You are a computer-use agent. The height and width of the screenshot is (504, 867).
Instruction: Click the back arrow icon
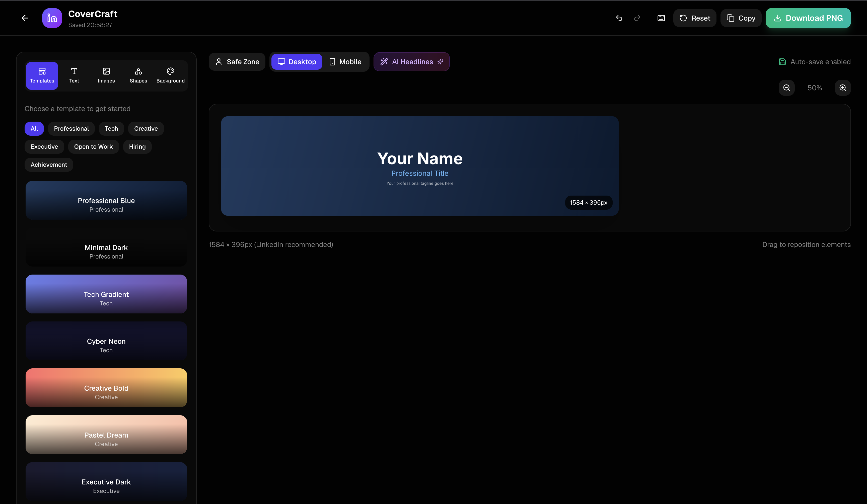click(x=25, y=18)
